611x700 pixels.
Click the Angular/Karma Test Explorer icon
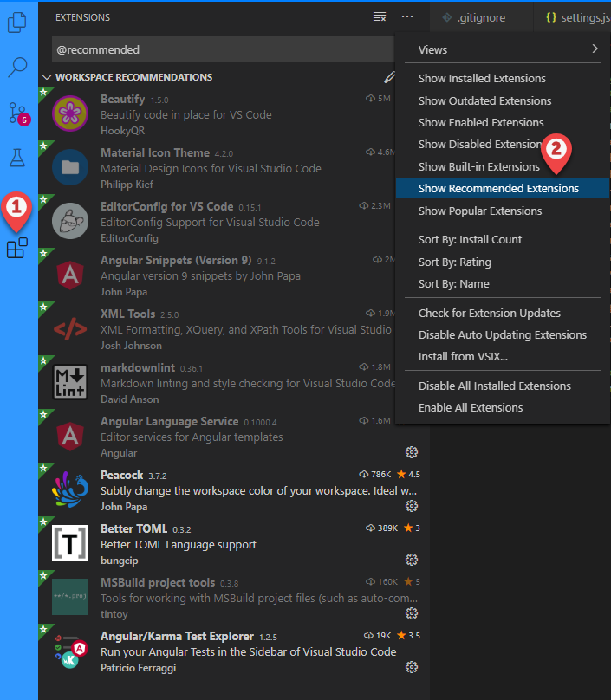(70, 651)
